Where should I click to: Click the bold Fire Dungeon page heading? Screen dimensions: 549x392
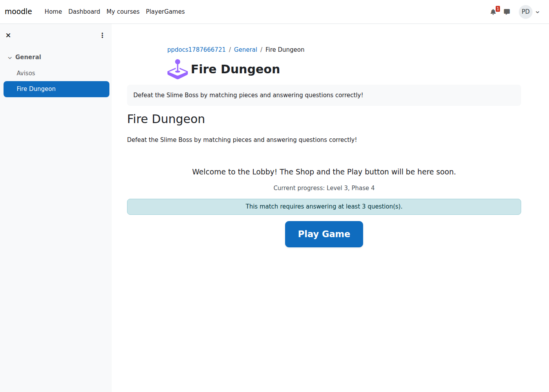(235, 69)
